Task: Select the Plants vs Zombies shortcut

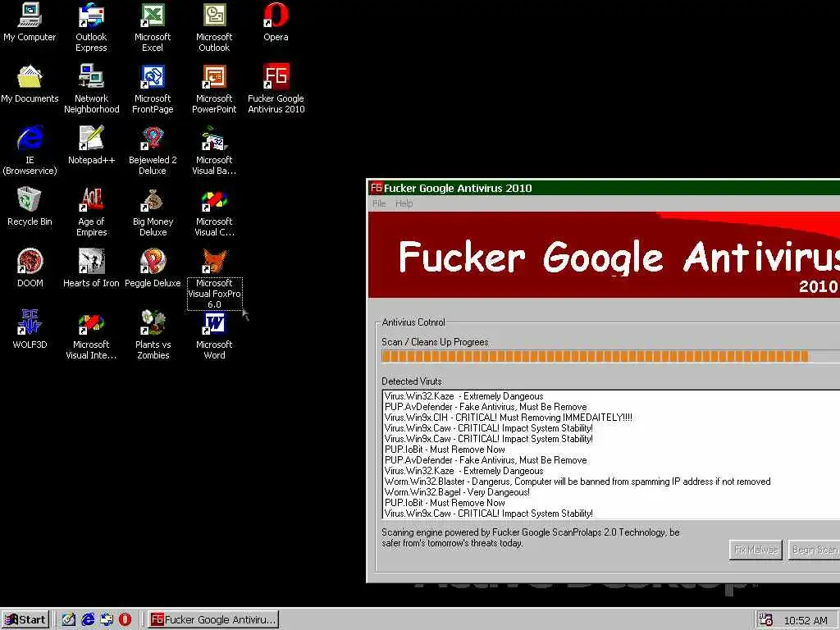Action: tap(153, 336)
